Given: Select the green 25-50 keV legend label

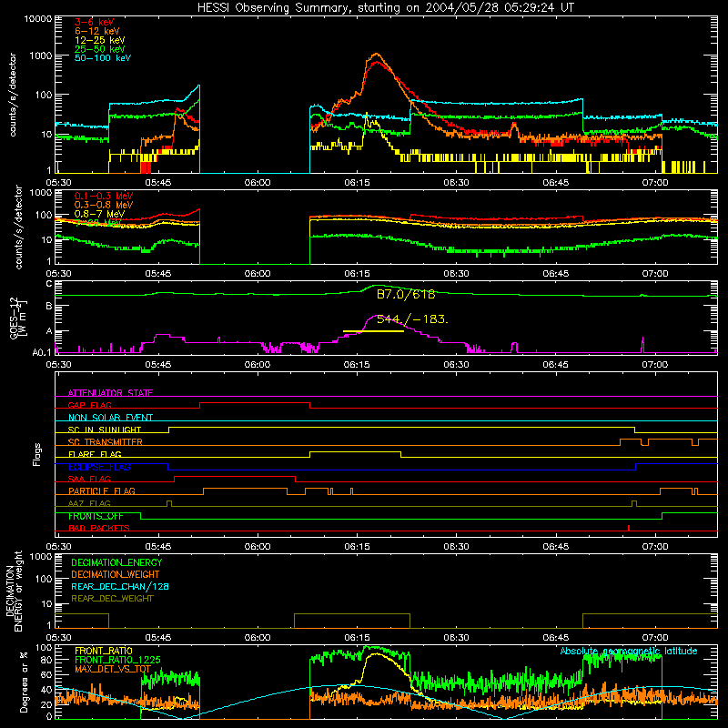Looking at the screenshot, I should [100, 49].
